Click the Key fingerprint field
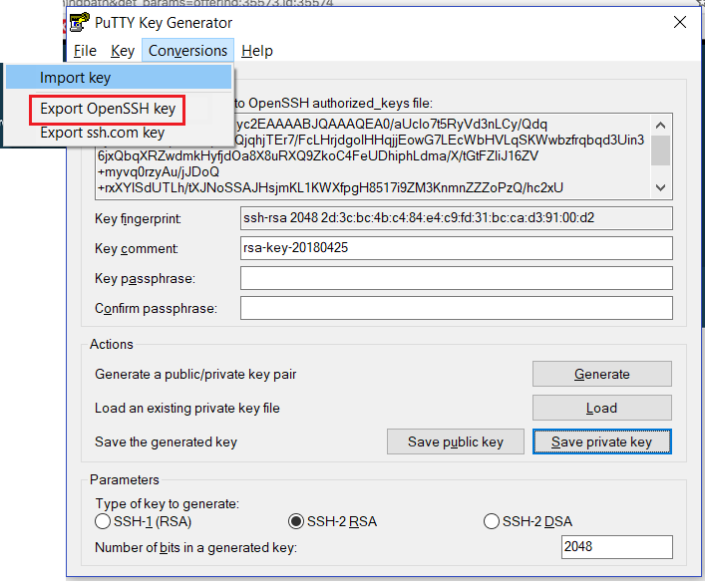This screenshot has height=588, width=705. click(x=457, y=218)
